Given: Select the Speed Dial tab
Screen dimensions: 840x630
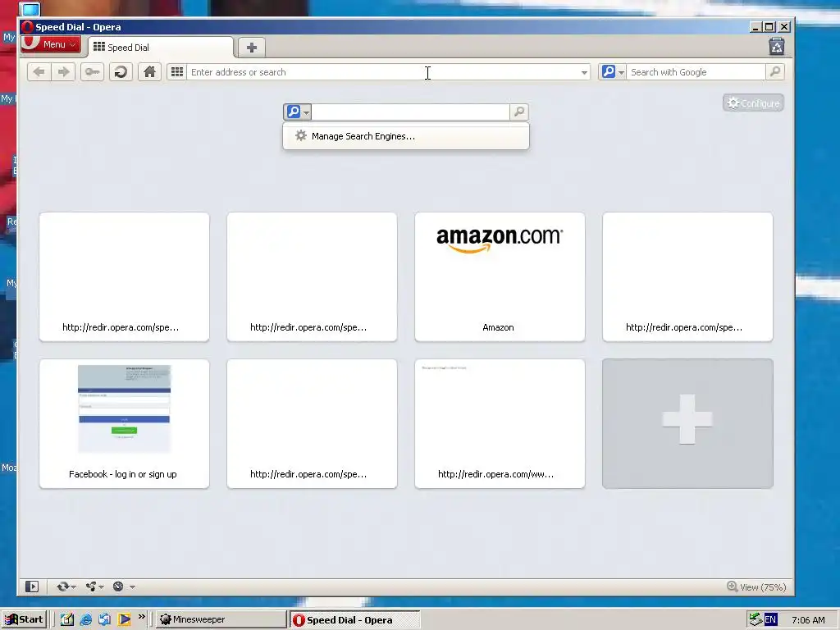Looking at the screenshot, I should tap(160, 47).
